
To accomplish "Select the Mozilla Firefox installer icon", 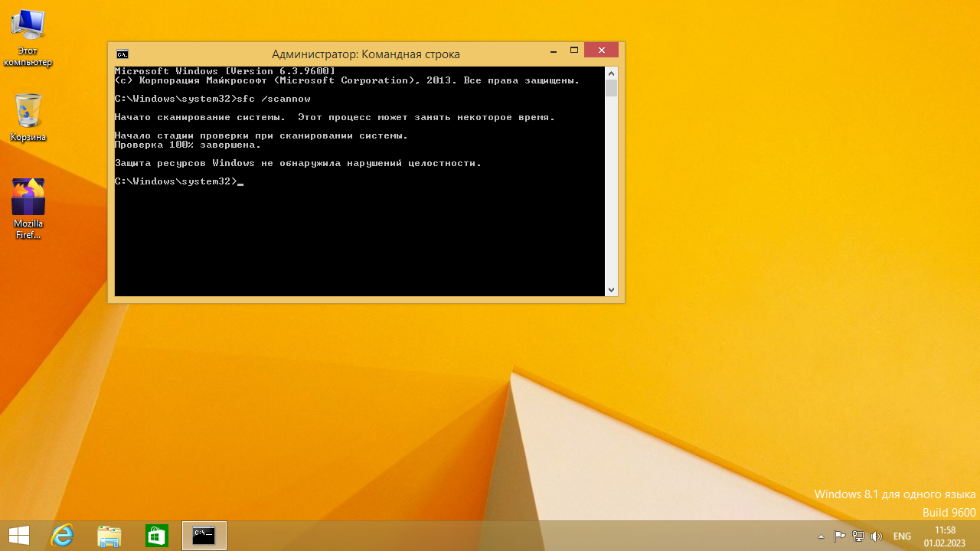I will click(28, 208).
